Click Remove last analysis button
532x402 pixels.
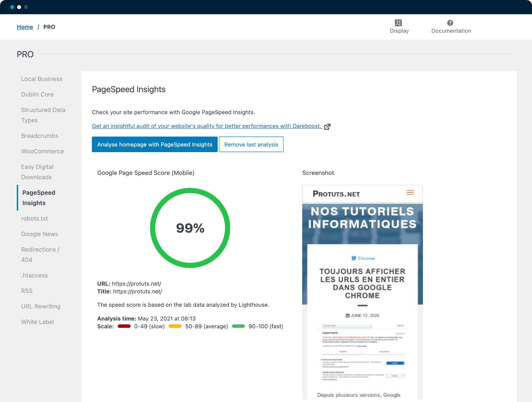tap(251, 144)
